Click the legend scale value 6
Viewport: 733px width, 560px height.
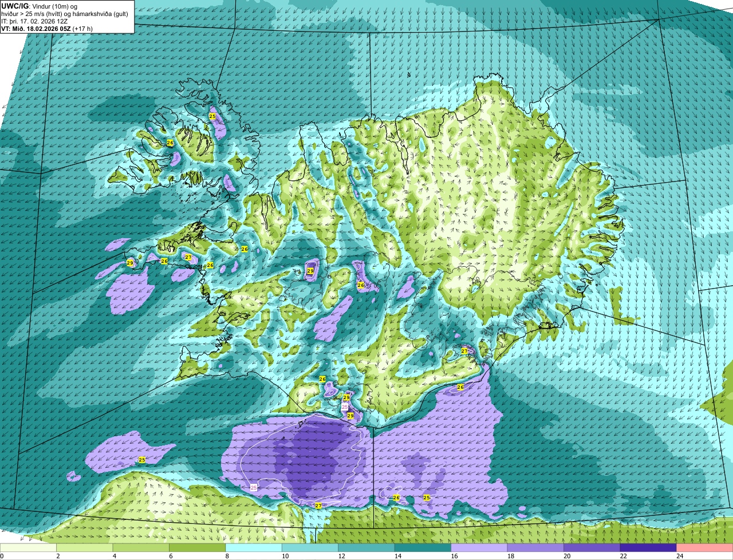pos(171,556)
